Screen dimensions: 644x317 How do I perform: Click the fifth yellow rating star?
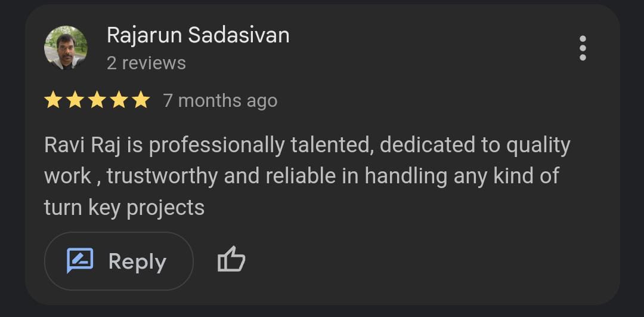141,100
